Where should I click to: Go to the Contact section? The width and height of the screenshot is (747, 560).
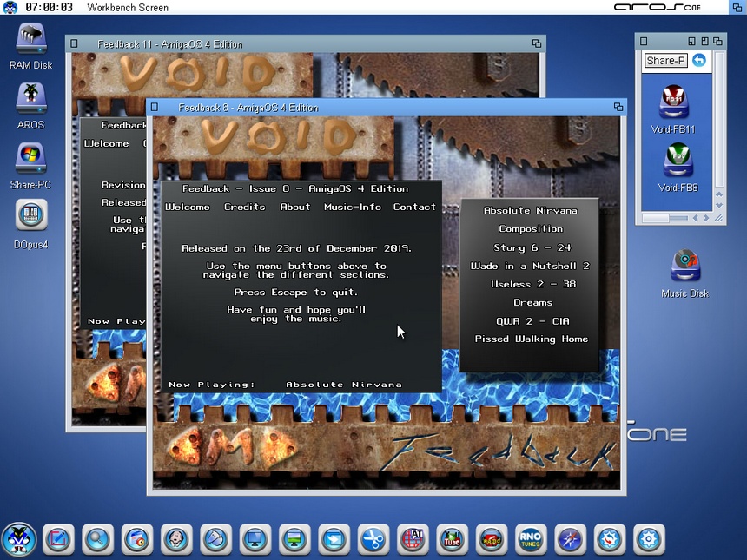pos(414,207)
